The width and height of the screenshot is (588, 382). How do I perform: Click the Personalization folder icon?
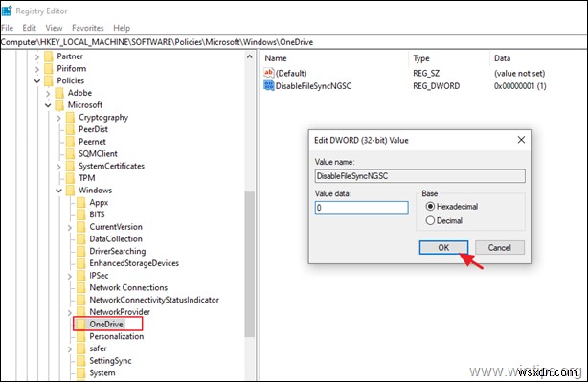pyautogui.click(x=81, y=337)
